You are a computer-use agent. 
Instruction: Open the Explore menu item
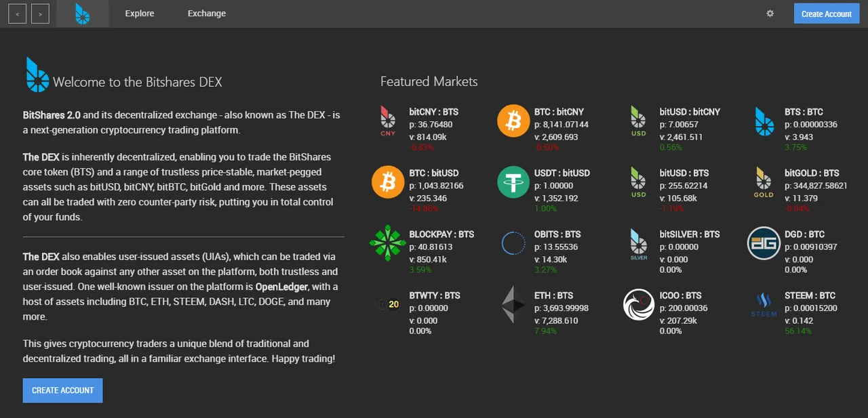click(140, 14)
